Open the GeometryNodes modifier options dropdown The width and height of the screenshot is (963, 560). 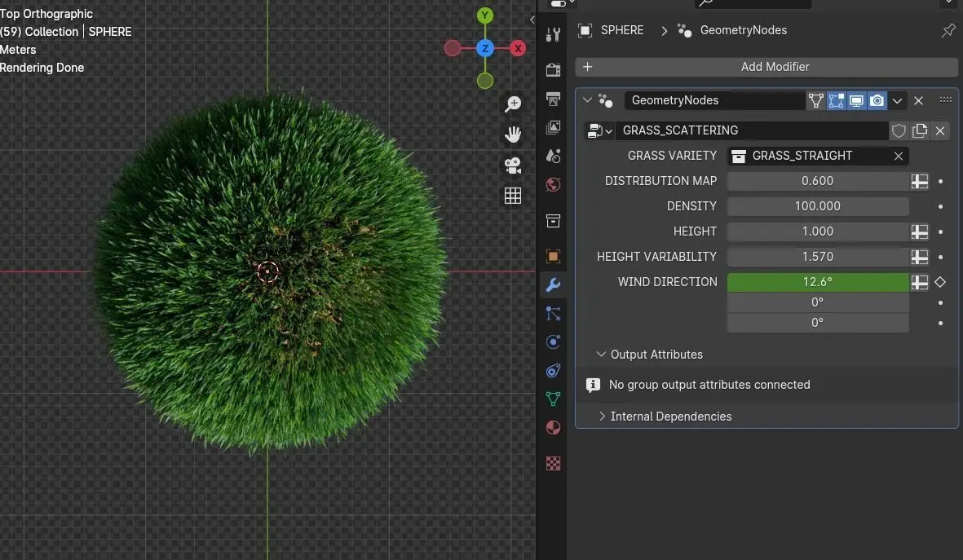(x=897, y=101)
